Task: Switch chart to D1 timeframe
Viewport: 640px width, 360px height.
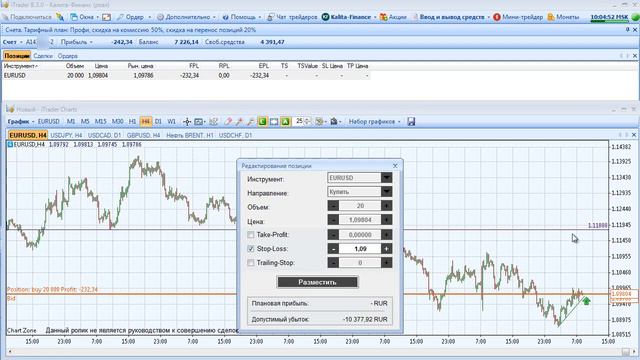Action: coord(158,122)
